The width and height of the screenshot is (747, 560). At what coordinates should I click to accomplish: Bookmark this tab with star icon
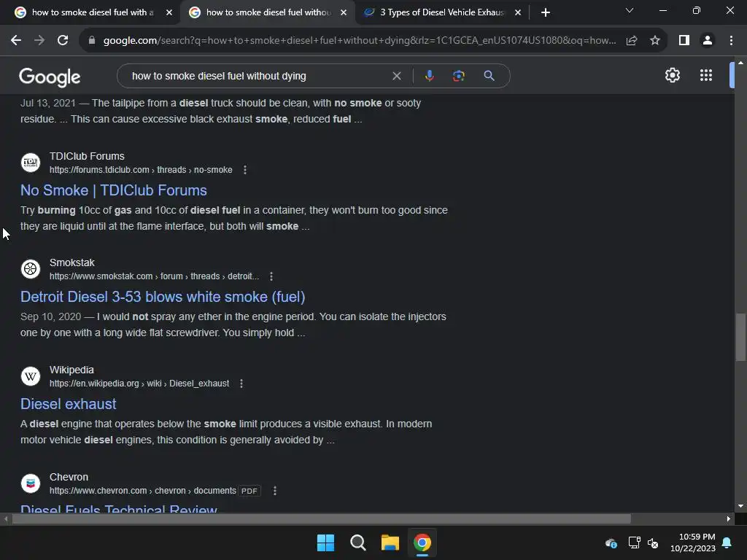click(x=655, y=41)
